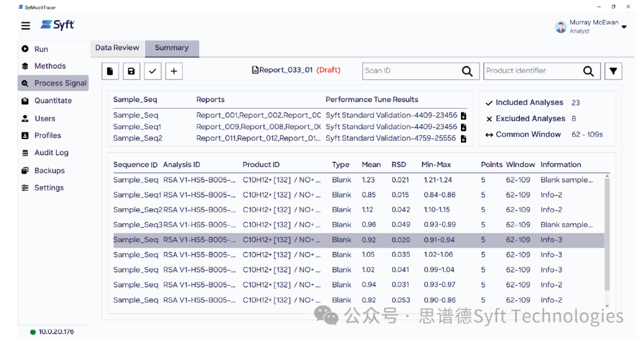Click the Users person icon
The height and width of the screenshot is (342, 644).
25,118
